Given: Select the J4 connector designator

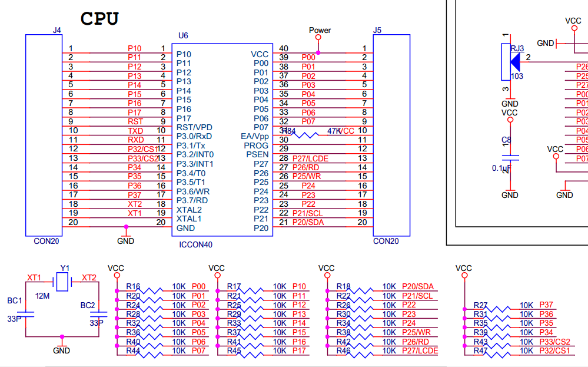Looking at the screenshot, I should [x=57, y=31].
